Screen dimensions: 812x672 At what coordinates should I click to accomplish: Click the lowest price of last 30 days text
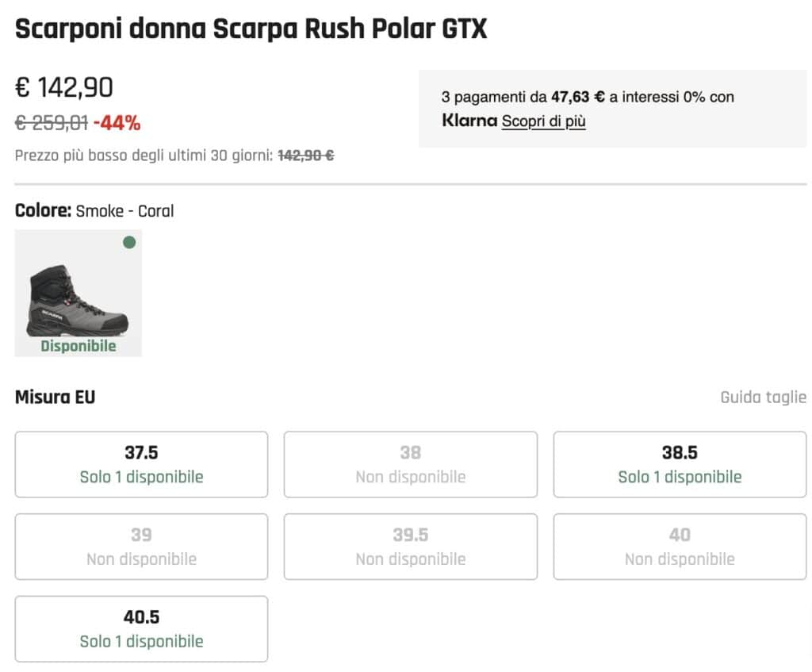pyautogui.click(x=173, y=156)
